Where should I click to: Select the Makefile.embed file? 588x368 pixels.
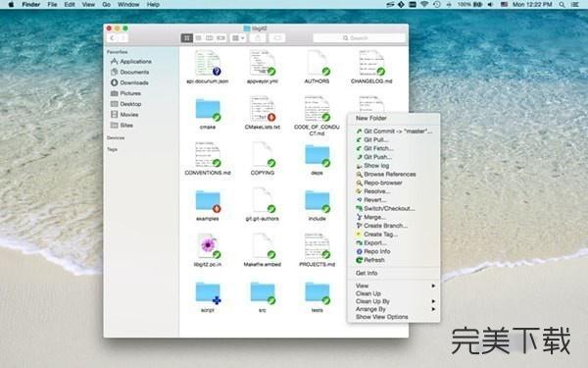pos(263,246)
